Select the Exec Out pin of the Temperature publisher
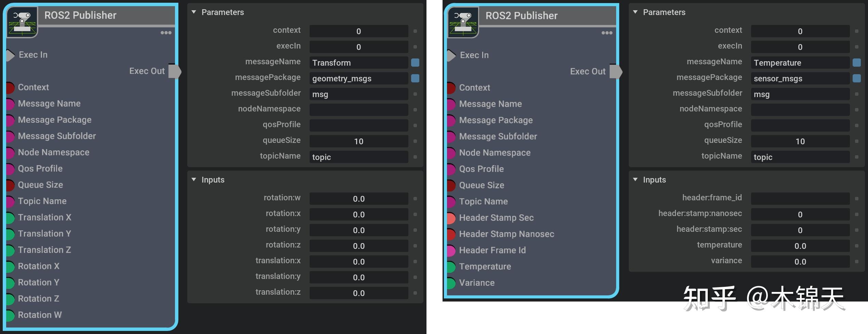Screen dimensions: 868x334 [616, 71]
